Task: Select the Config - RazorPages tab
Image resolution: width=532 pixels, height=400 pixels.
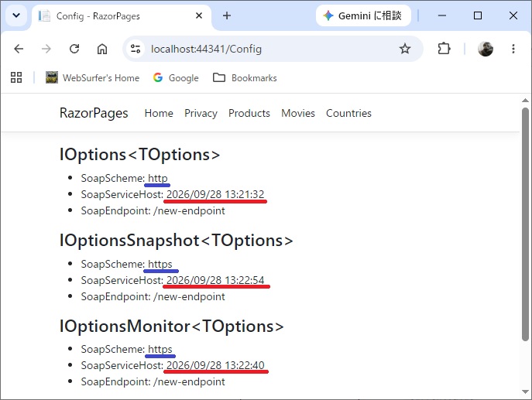Action: point(121,16)
